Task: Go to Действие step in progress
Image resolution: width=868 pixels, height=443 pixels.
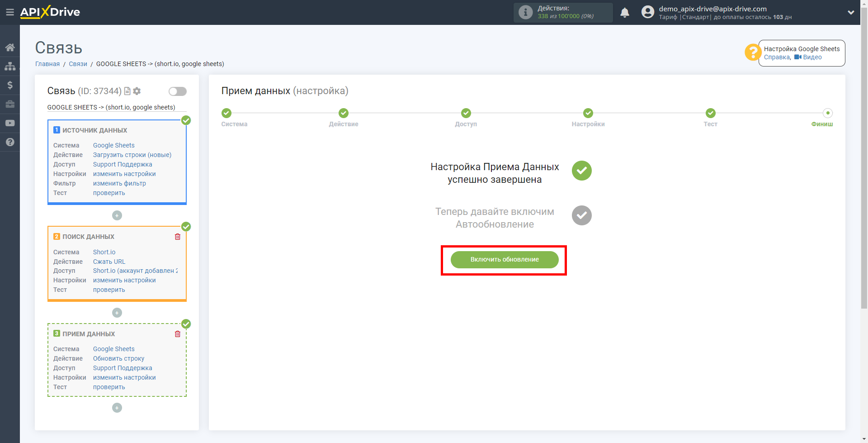Action: [x=344, y=113]
